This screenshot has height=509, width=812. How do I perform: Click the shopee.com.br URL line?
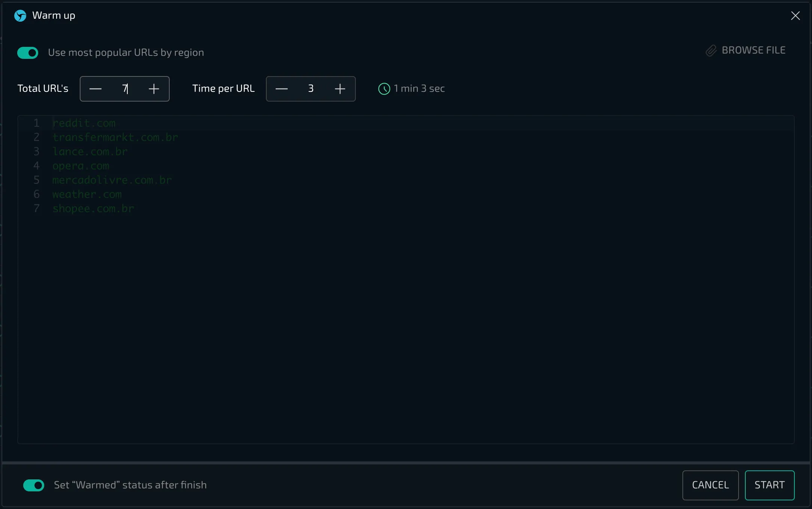click(93, 209)
